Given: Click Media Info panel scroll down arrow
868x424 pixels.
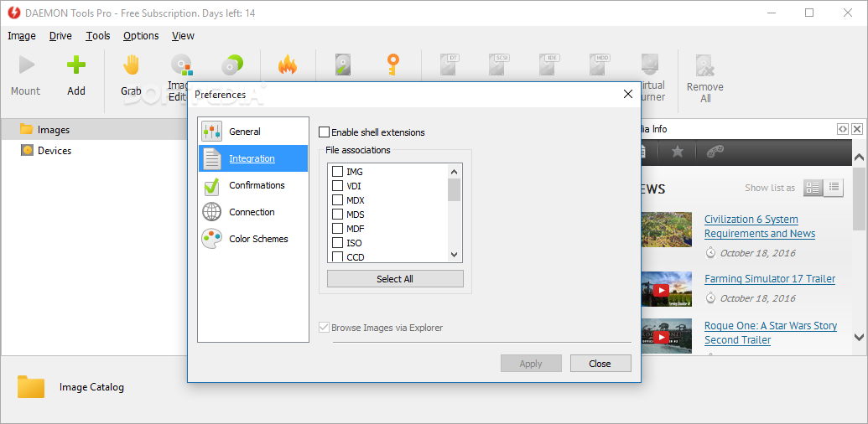Looking at the screenshot, I should pyautogui.click(x=859, y=337).
